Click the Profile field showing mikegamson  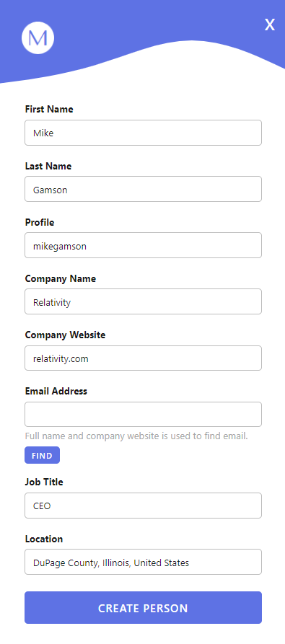[x=143, y=245]
